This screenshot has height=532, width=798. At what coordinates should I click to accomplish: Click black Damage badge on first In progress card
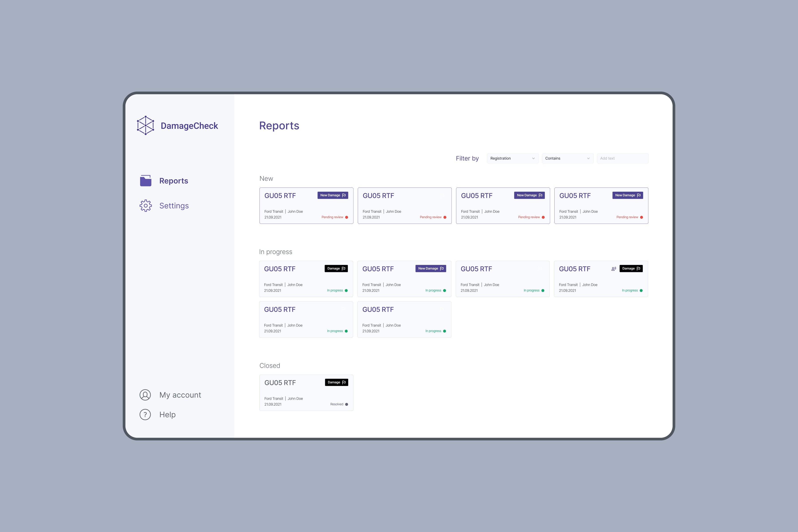(336, 268)
